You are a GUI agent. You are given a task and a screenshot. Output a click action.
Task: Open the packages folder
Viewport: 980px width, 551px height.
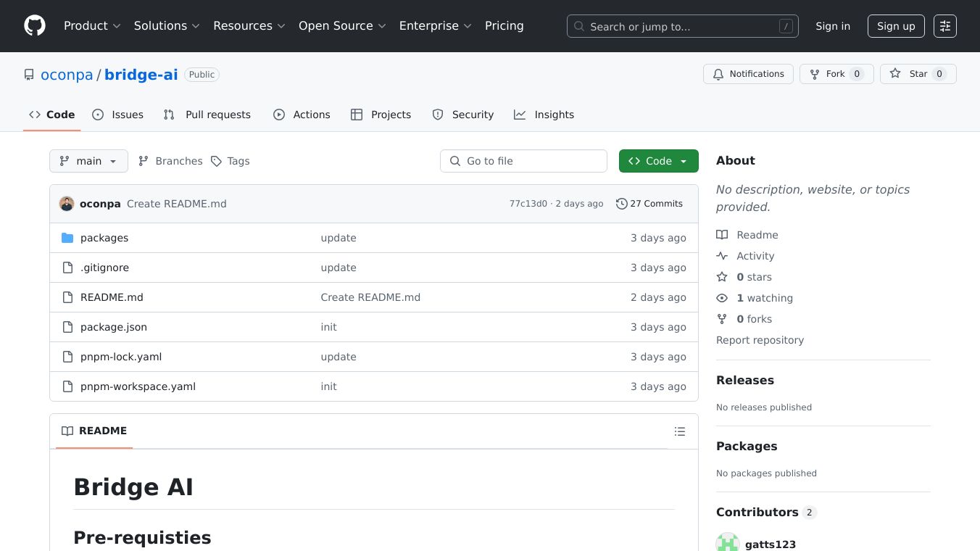click(104, 238)
